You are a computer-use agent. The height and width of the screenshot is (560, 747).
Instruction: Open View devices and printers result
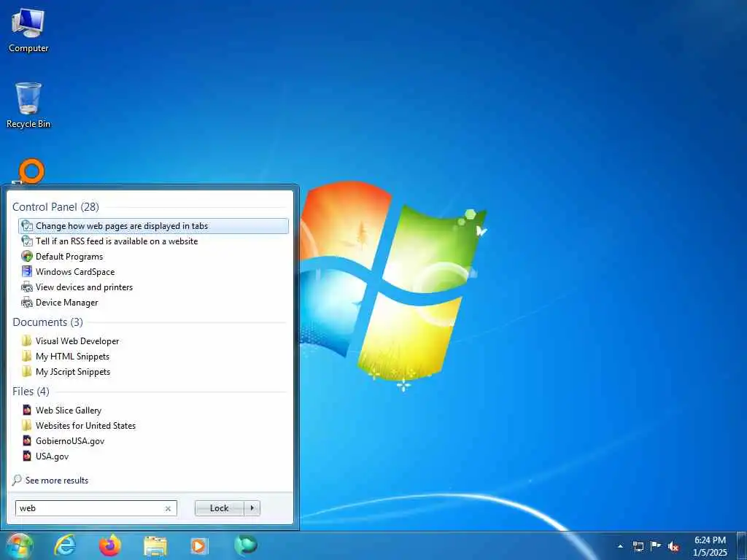(x=153, y=287)
